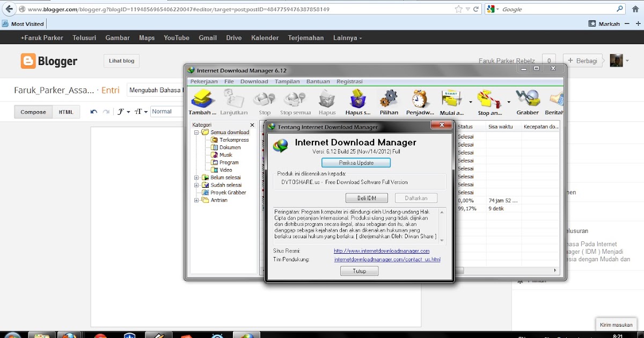Open Pilihan (options) gears icon
The image size is (644, 338).
(389, 99)
